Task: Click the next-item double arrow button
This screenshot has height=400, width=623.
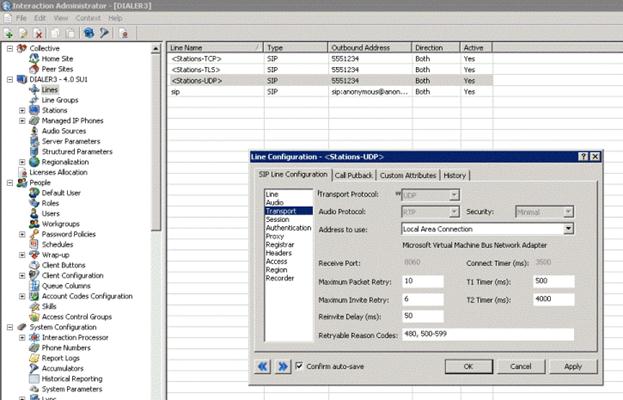Action: [x=282, y=367]
